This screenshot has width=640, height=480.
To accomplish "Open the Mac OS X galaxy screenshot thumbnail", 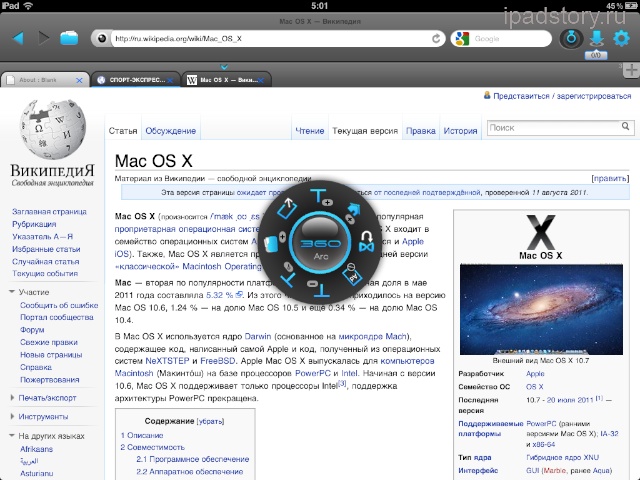I will [x=541, y=310].
